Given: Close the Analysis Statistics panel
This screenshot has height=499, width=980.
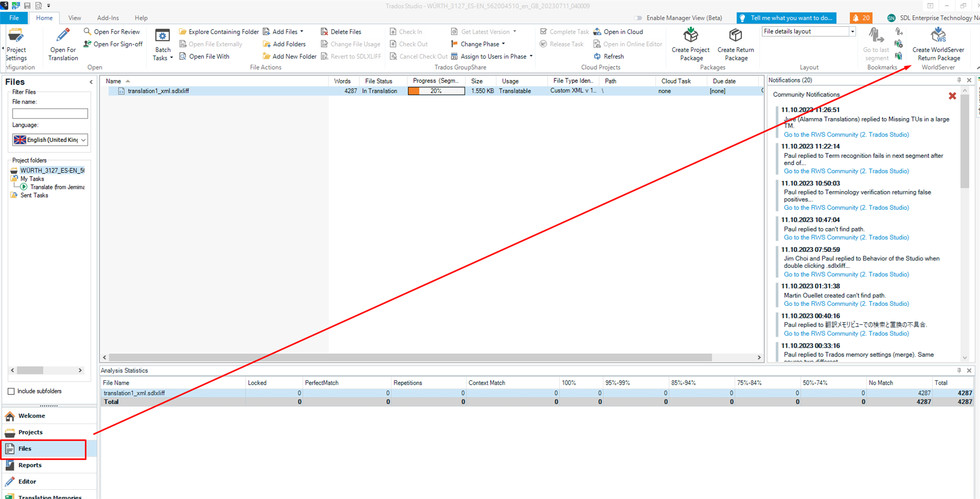Looking at the screenshot, I should pyautogui.click(x=969, y=371).
